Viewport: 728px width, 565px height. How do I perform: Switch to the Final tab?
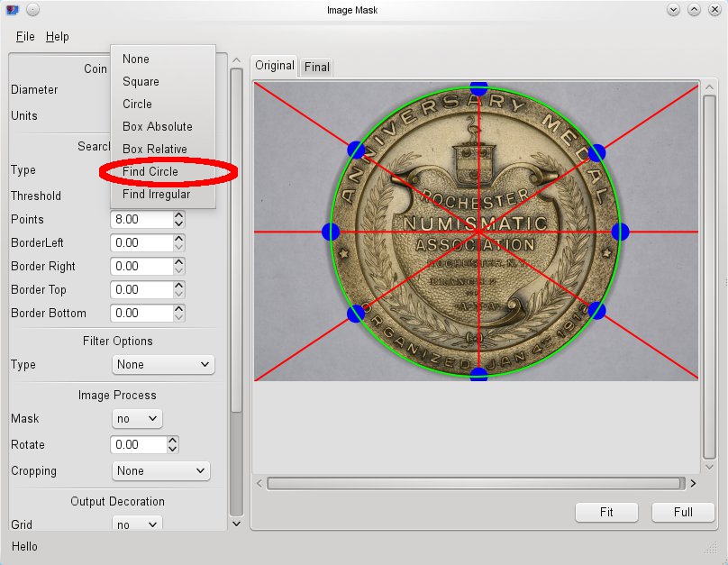[x=316, y=67]
